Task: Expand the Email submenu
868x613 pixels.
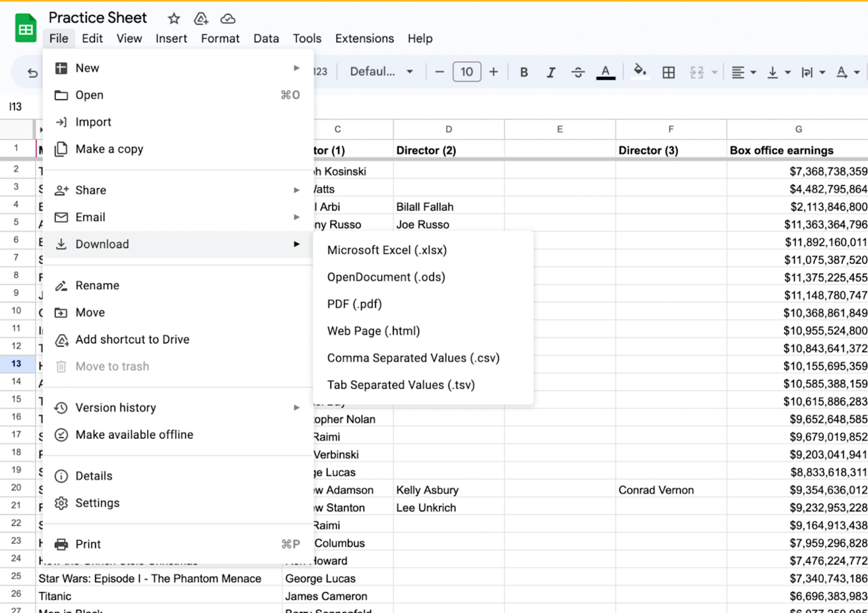Action: click(x=178, y=217)
